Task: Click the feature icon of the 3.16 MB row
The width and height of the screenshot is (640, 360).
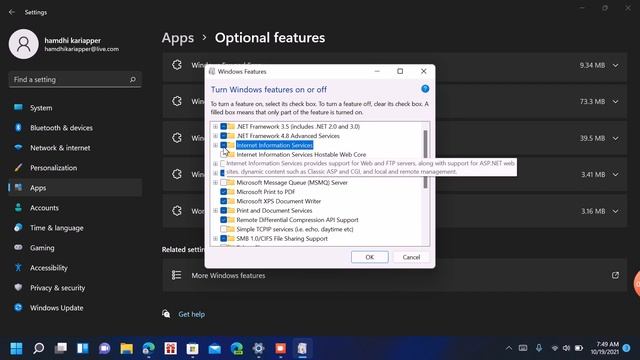Action: tap(177, 211)
